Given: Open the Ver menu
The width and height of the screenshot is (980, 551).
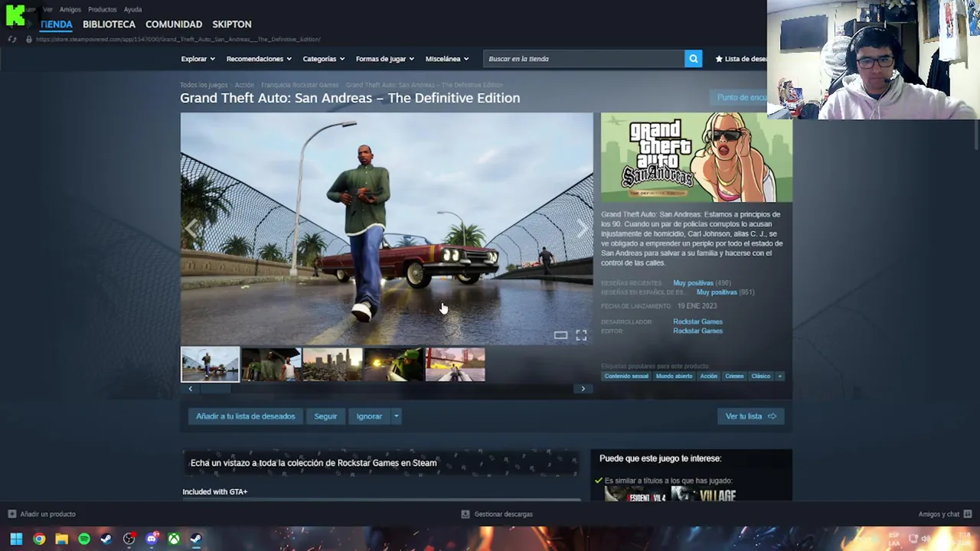Looking at the screenshot, I should (x=48, y=9).
